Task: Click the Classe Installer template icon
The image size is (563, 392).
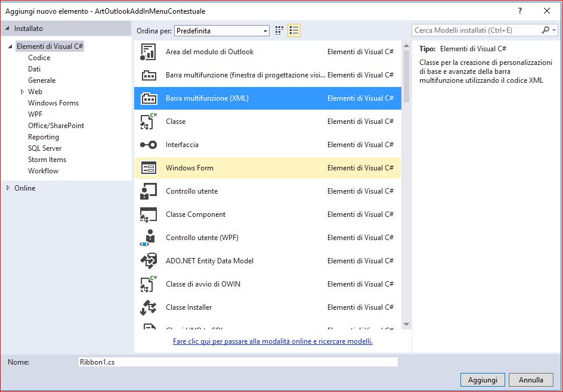Action: click(149, 307)
